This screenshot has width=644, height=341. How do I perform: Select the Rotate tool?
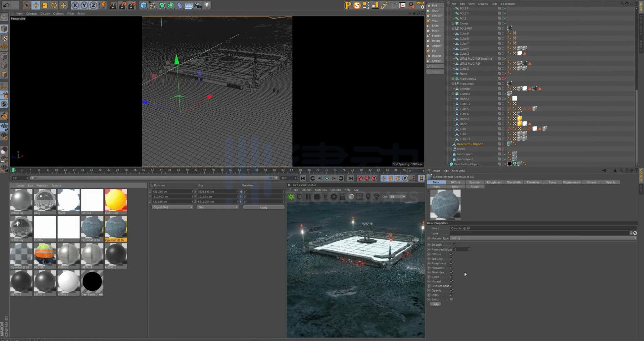click(54, 5)
